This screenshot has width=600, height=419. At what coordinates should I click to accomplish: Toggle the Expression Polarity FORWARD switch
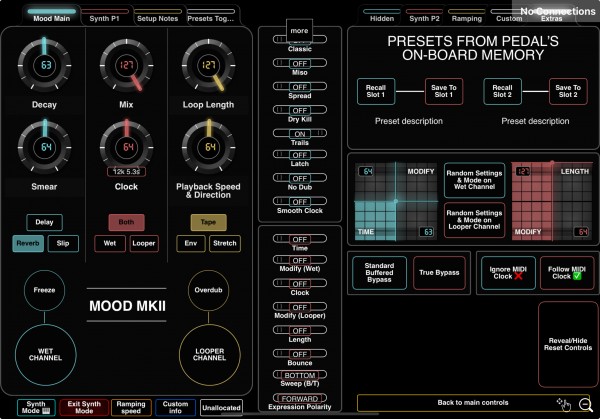[300, 398]
